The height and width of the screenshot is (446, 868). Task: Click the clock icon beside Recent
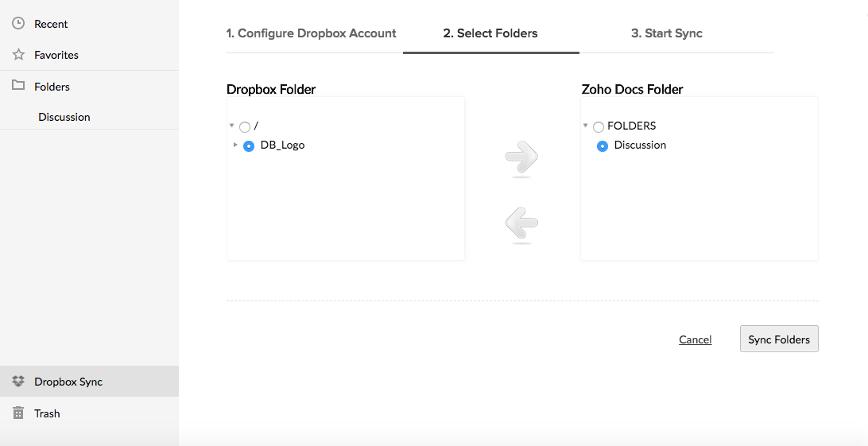pyautogui.click(x=18, y=23)
